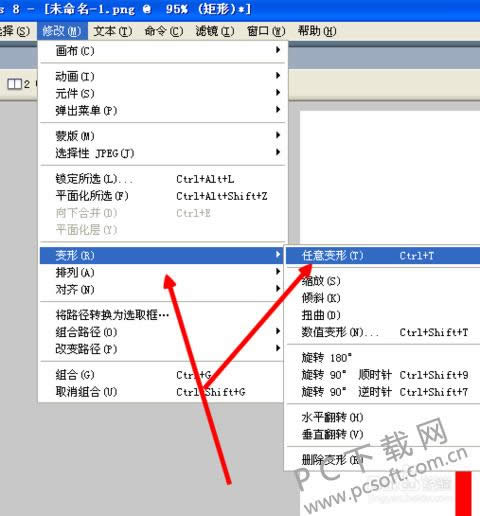Select 倾斜(K) transform option
Screen dimensions: 480x516
[x=383, y=298]
